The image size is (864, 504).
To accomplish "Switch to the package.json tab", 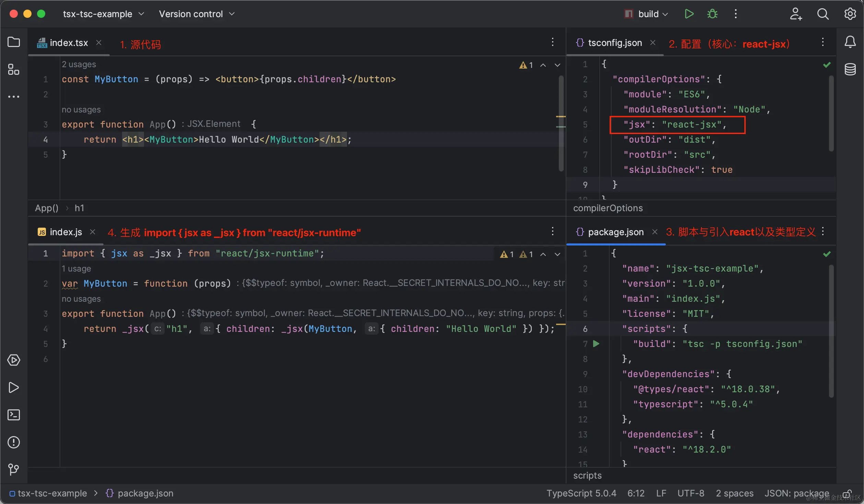I will coord(615,232).
